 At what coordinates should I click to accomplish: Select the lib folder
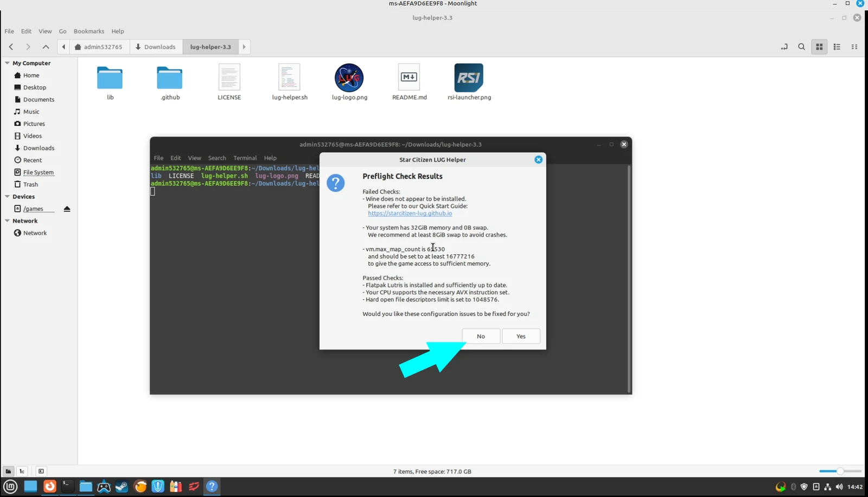click(x=110, y=82)
